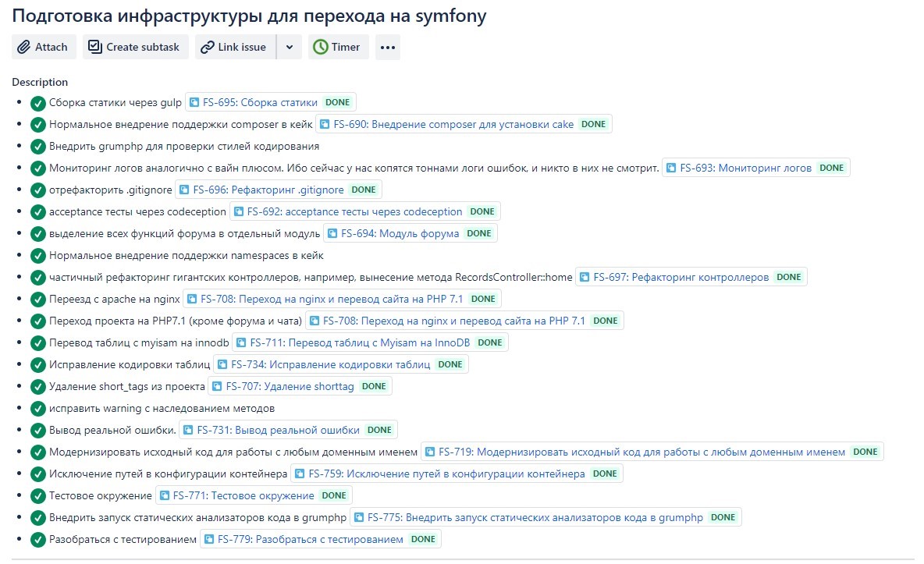Click the Description heading
924x564 pixels.
[40, 82]
